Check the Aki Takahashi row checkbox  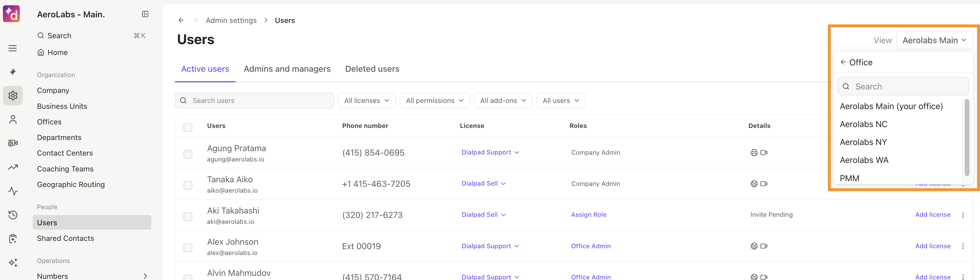click(x=187, y=216)
